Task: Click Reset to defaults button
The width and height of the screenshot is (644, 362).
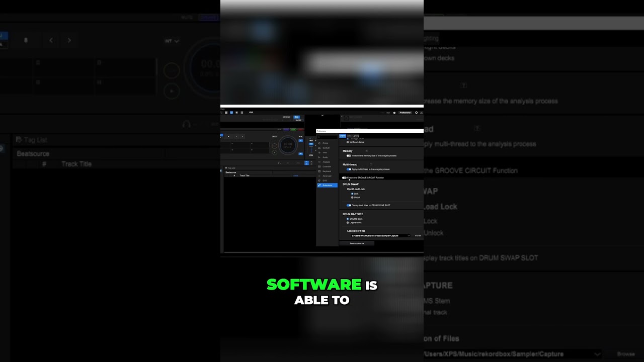Action: click(x=357, y=243)
